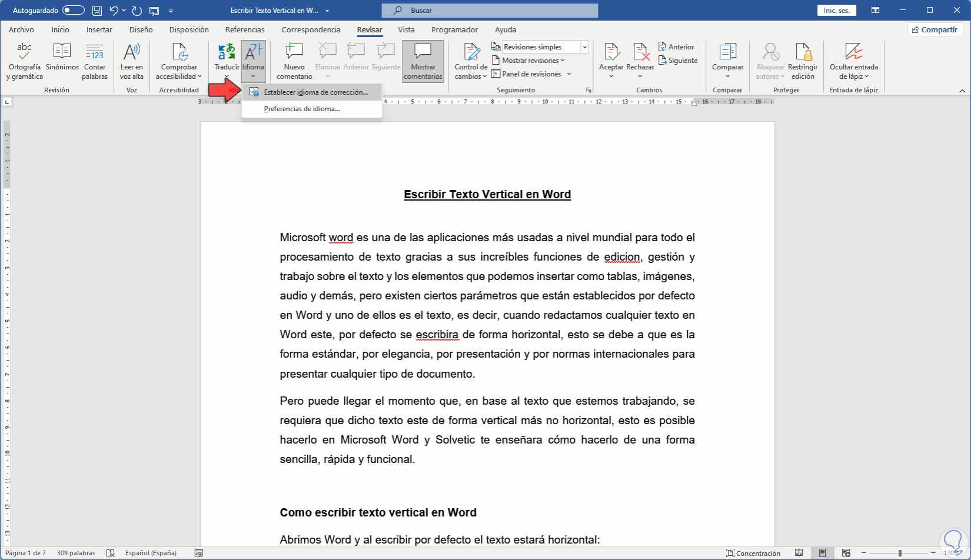971x560 pixels.
Task: Switch to Modo de lectura view
Action: (799, 553)
